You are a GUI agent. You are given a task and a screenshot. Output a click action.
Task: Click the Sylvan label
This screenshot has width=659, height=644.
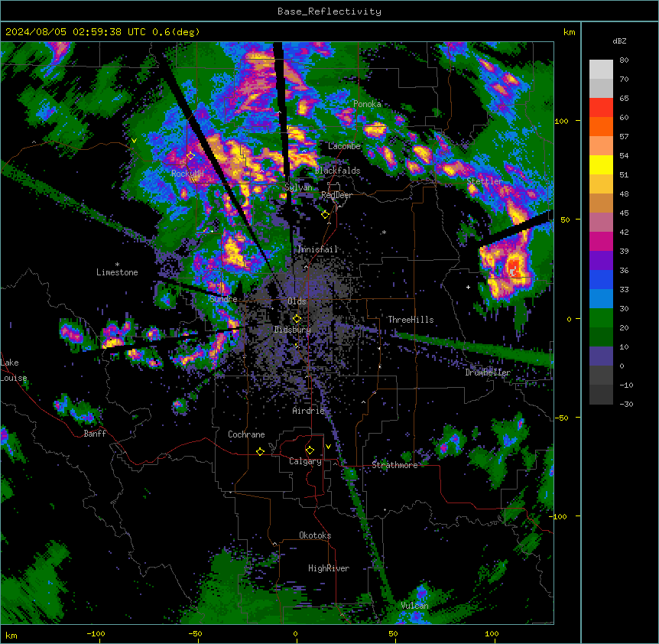tap(298, 187)
